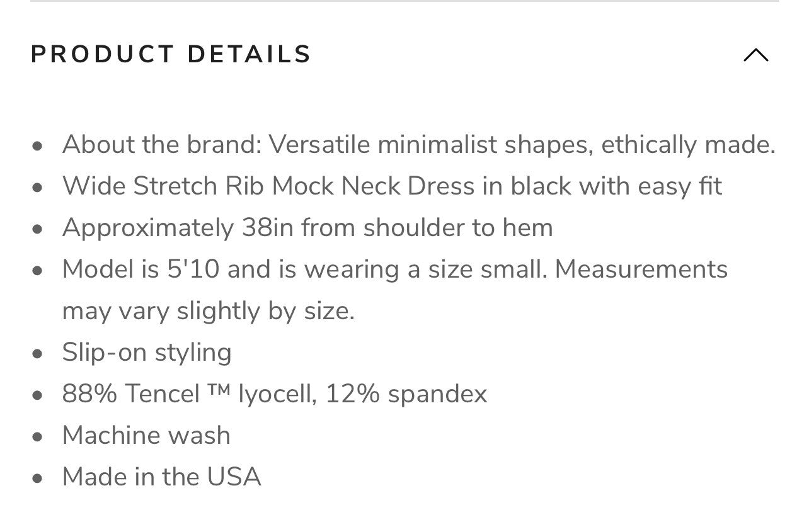Select the Machine wash care instruction
Image resolution: width=809 pixels, height=532 pixels.
point(146,435)
